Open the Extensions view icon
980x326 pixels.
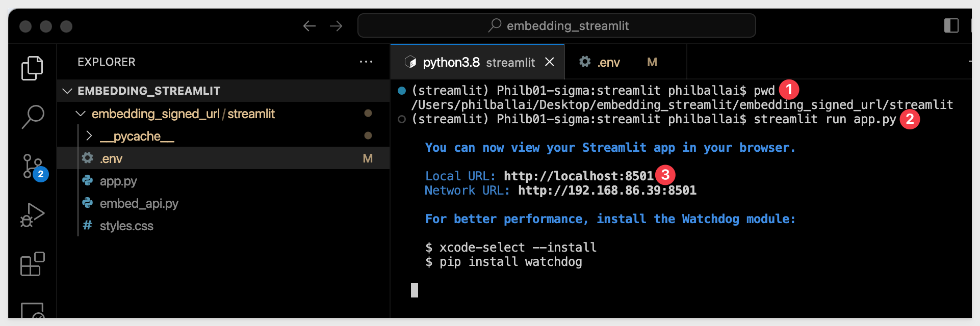[x=32, y=264]
